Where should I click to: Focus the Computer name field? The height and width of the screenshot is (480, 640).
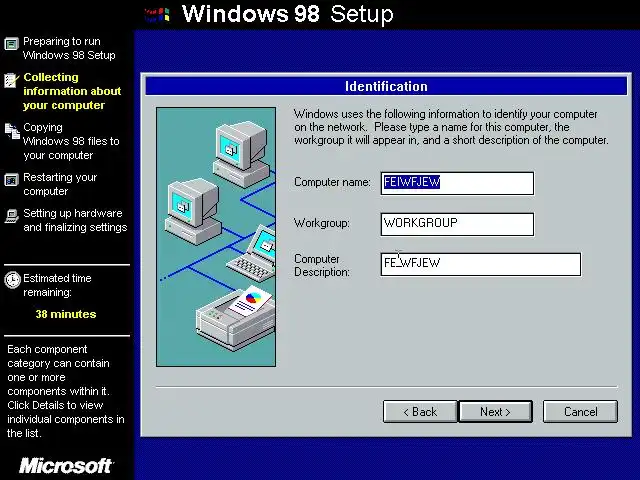click(457, 183)
